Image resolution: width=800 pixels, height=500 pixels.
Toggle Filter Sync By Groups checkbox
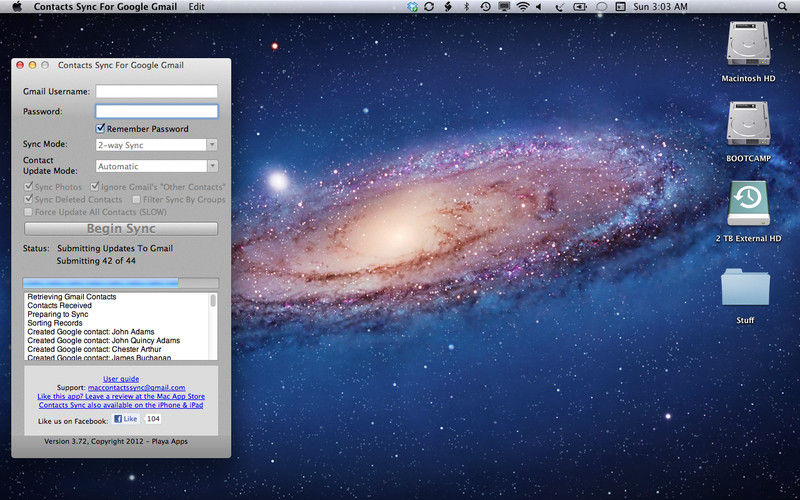[136, 199]
